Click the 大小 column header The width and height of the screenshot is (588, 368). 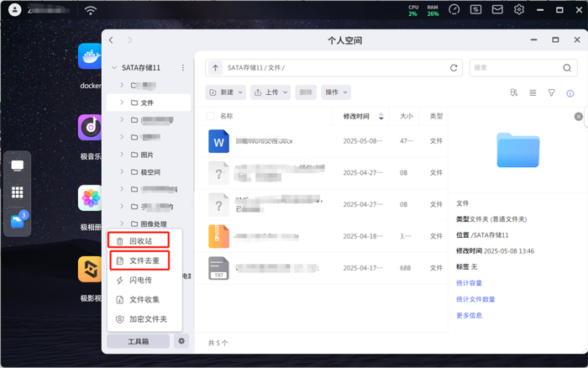click(407, 116)
